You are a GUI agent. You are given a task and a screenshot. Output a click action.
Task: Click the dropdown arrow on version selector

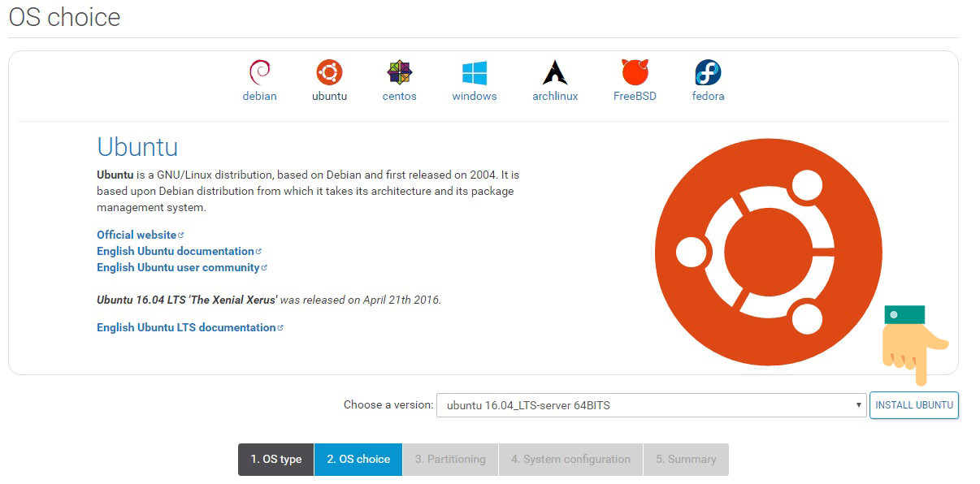(858, 405)
